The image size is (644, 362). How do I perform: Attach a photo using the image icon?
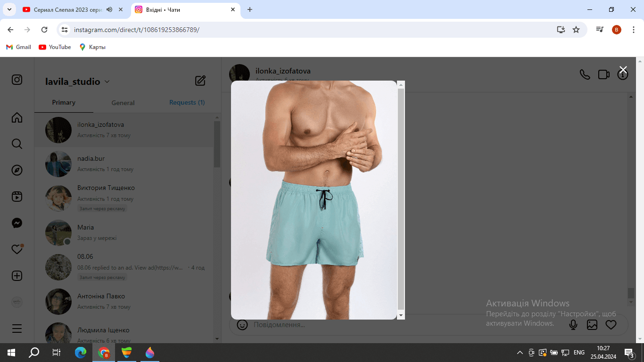pyautogui.click(x=592, y=325)
